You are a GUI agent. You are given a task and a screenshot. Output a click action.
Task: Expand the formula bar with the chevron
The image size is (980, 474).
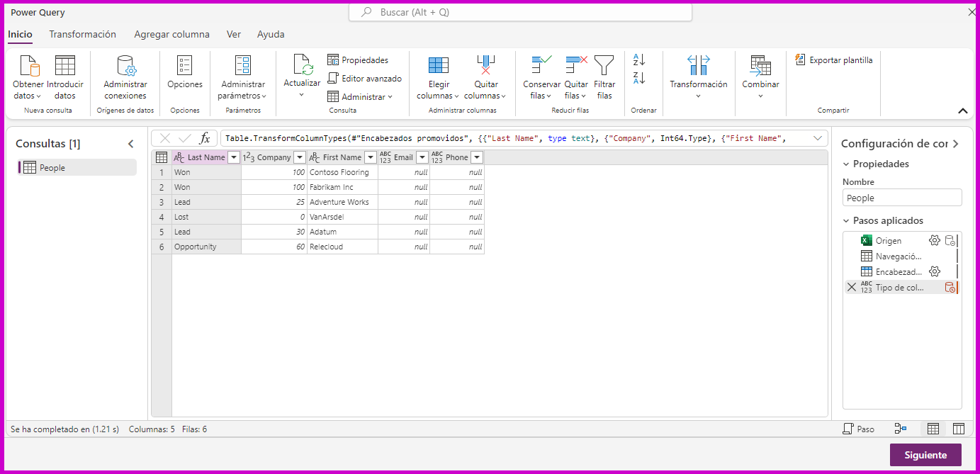click(x=818, y=138)
